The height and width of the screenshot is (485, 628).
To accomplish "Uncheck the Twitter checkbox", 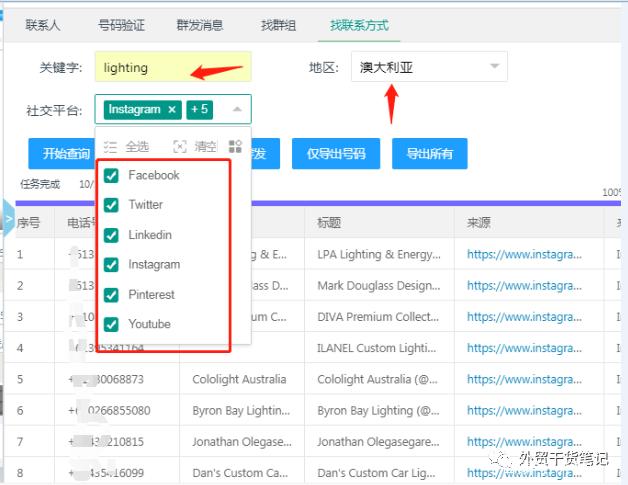I will click(x=111, y=205).
